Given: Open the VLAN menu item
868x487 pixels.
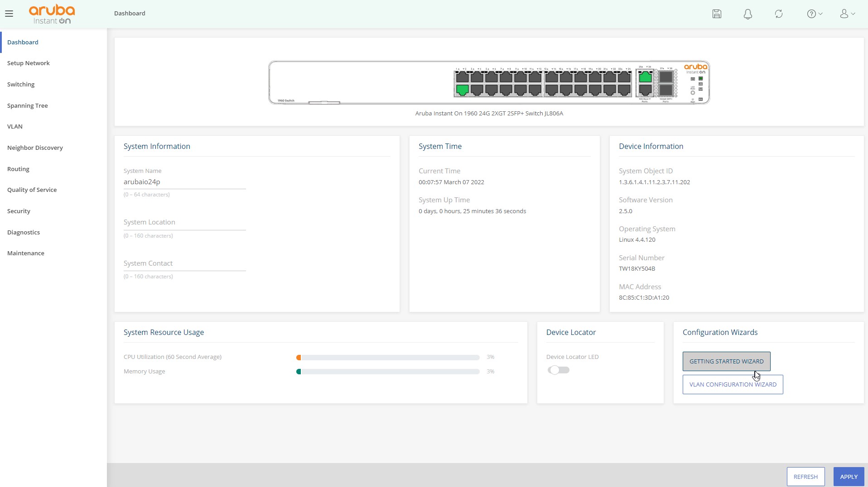Looking at the screenshot, I should (x=15, y=126).
